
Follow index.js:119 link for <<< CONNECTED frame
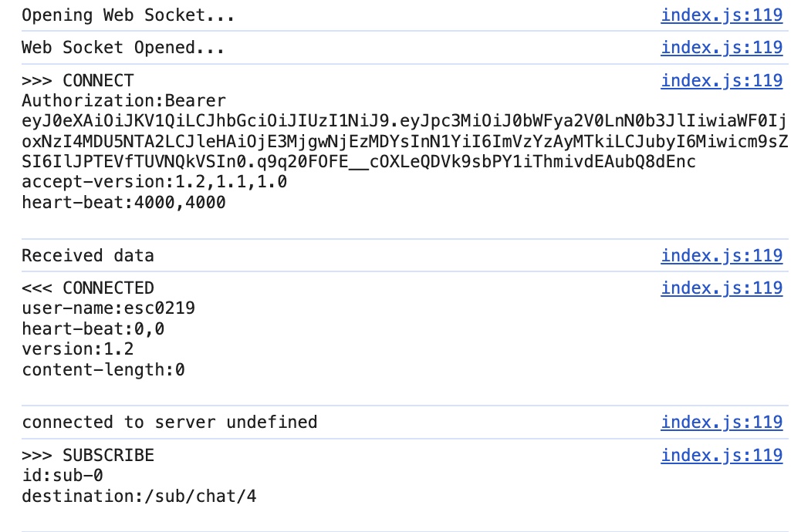pyautogui.click(x=722, y=288)
